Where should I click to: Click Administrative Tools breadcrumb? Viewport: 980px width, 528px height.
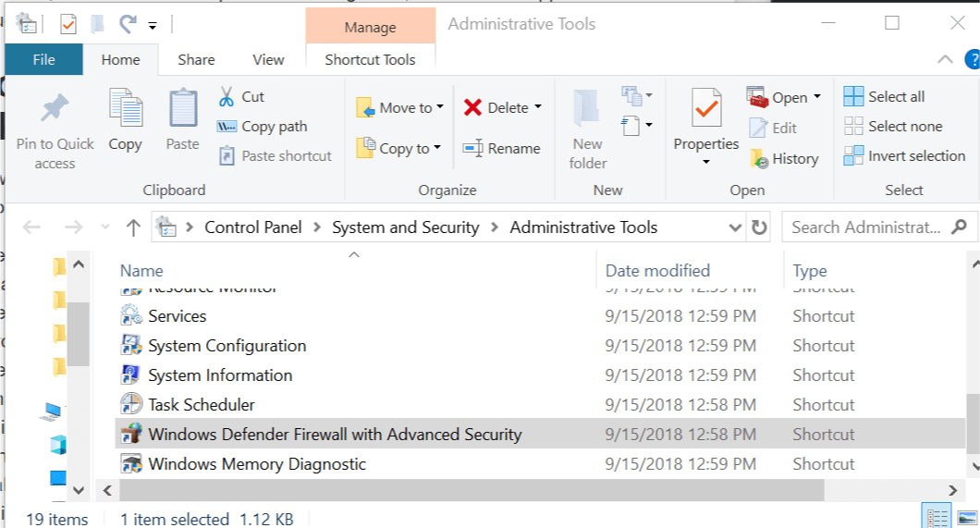583,227
